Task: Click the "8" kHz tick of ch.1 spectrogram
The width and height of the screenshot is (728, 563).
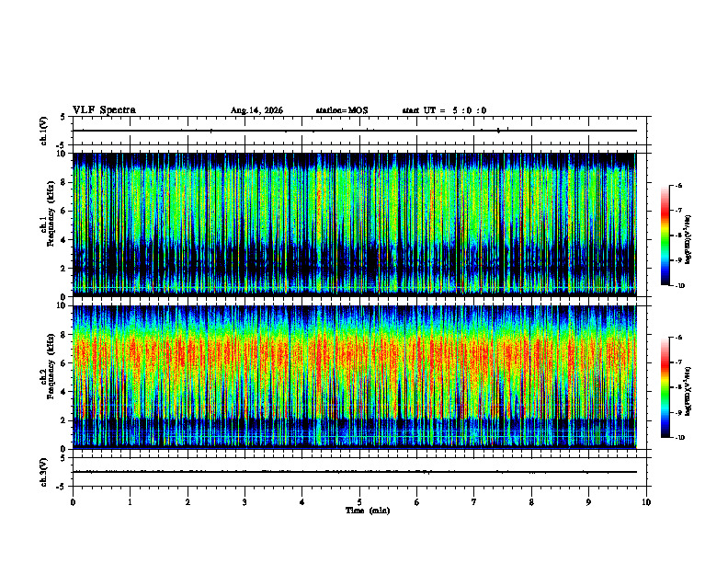Action: (x=65, y=182)
